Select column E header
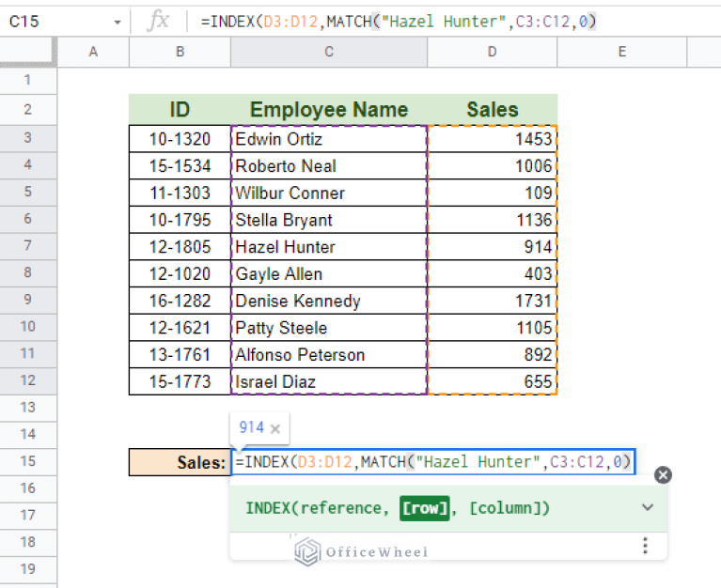 coord(621,52)
